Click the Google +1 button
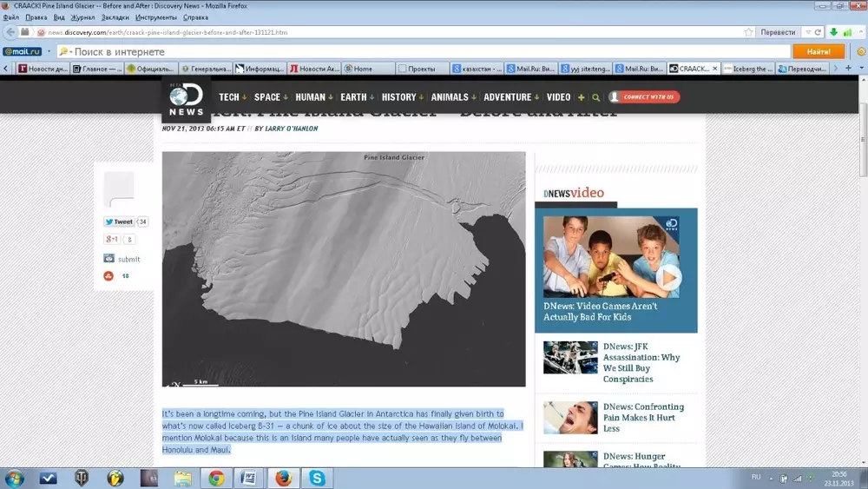This screenshot has height=489, width=868. pyautogui.click(x=112, y=239)
